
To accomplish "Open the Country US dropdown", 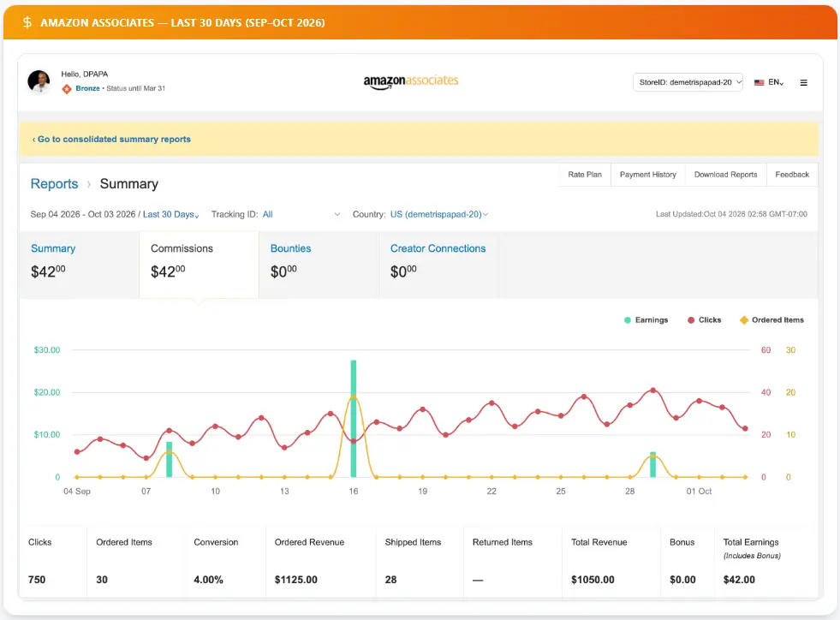I will coord(439,214).
